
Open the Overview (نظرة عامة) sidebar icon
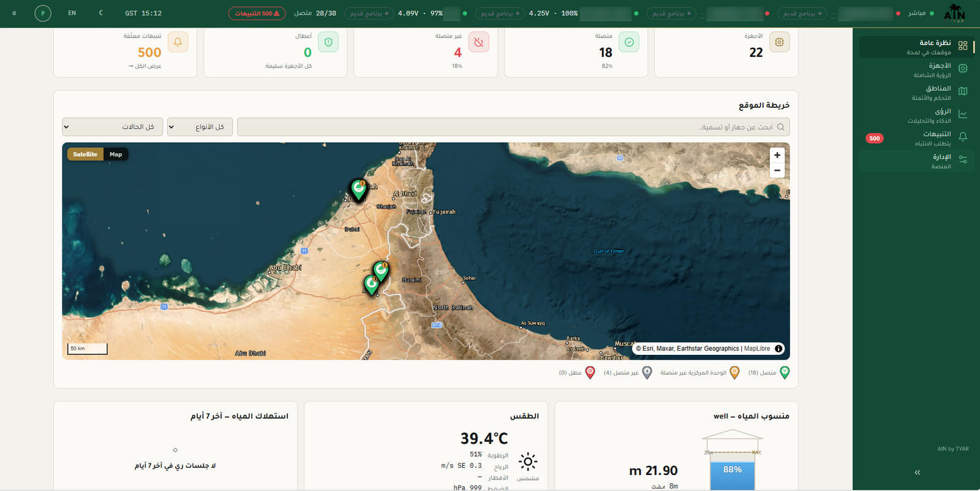963,46
